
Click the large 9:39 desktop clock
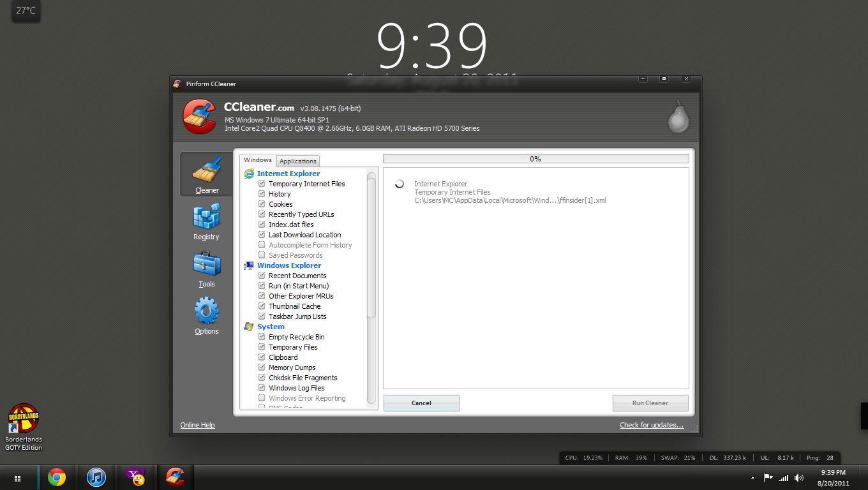click(432, 45)
